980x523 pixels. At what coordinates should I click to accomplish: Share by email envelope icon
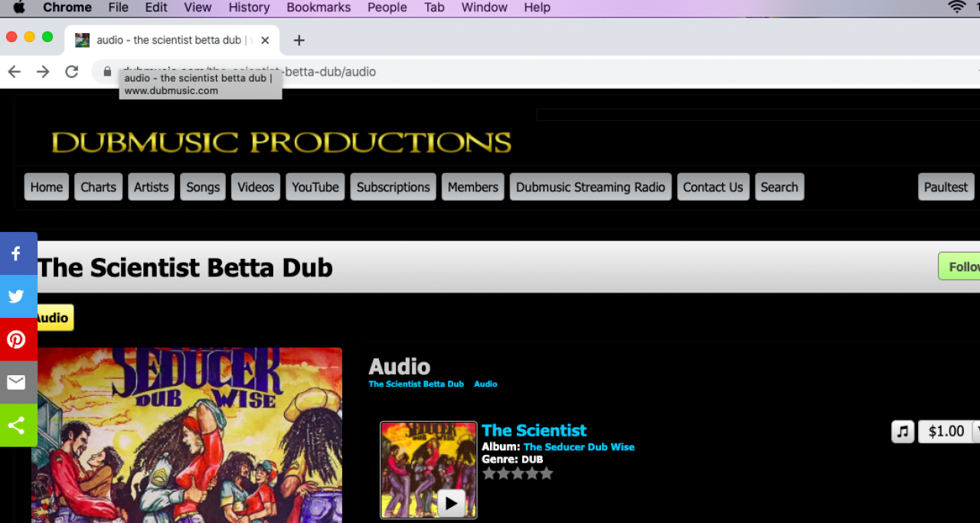click(x=17, y=382)
